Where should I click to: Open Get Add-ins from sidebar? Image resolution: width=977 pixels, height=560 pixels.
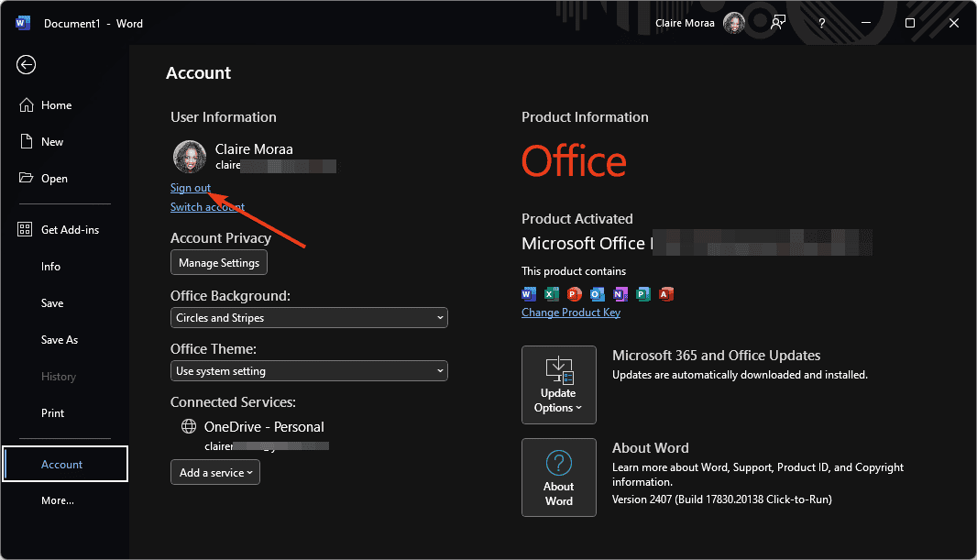(70, 230)
